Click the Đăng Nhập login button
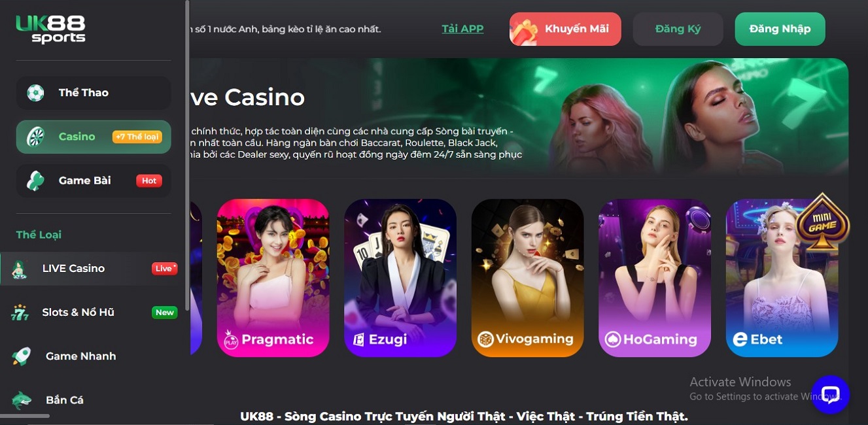The image size is (868, 425). [x=780, y=29]
